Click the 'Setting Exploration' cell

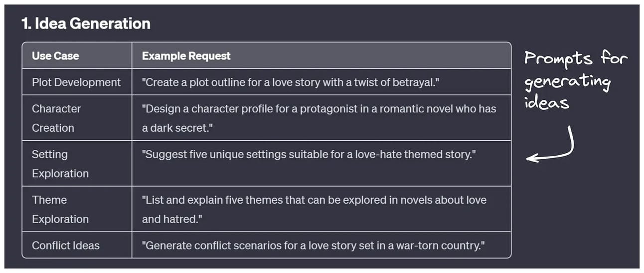coord(77,163)
